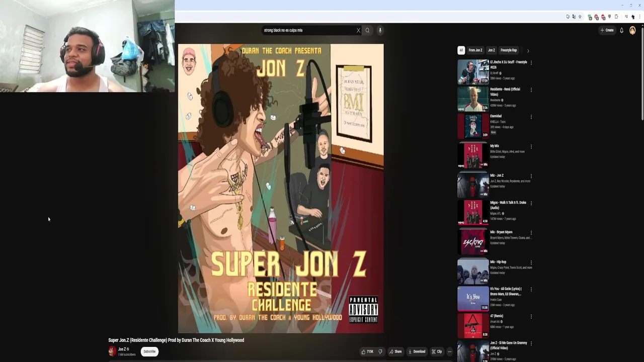Click the Create button

[607, 30]
